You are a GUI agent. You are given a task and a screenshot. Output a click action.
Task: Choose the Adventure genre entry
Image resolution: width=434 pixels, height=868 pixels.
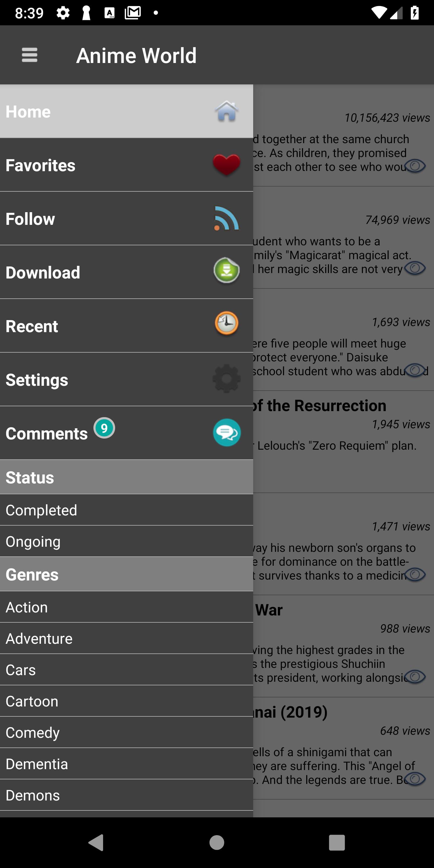[x=126, y=638]
